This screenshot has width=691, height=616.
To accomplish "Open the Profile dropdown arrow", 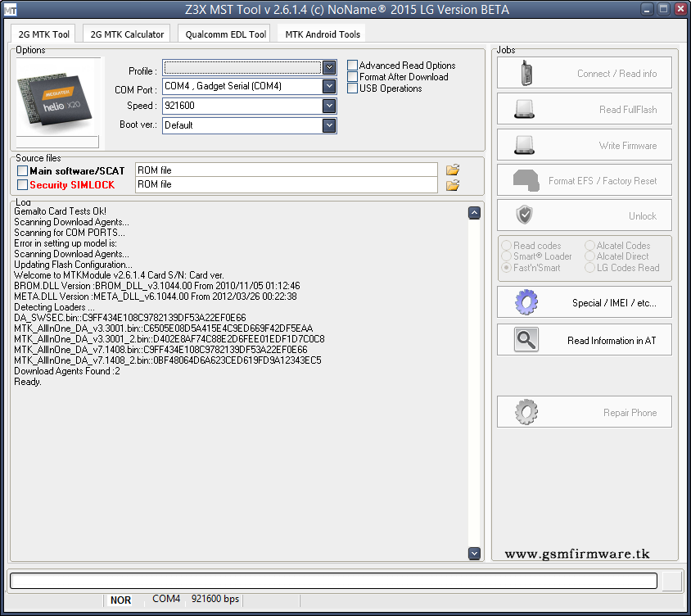I will (x=329, y=67).
